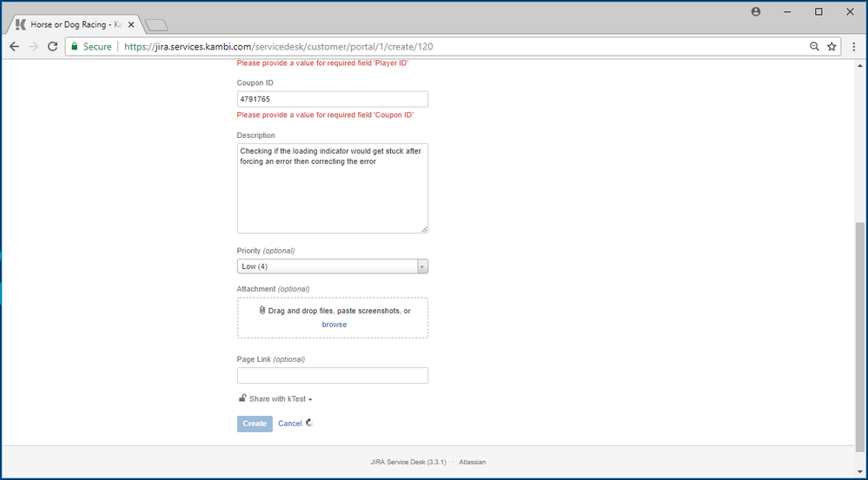This screenshot has width=868, height=480.
Task: Open a new browser tab
Action: (156, 25)
